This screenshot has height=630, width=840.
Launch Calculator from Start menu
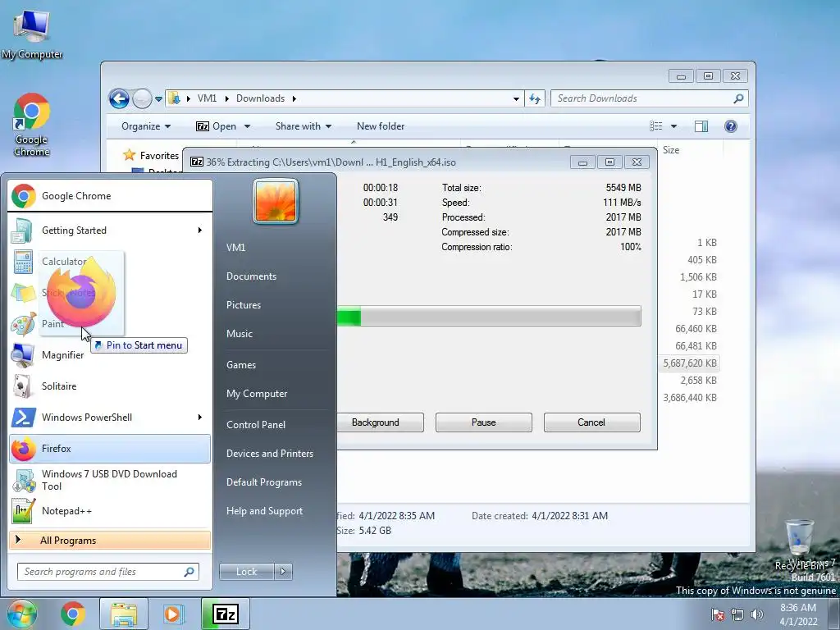110,262
